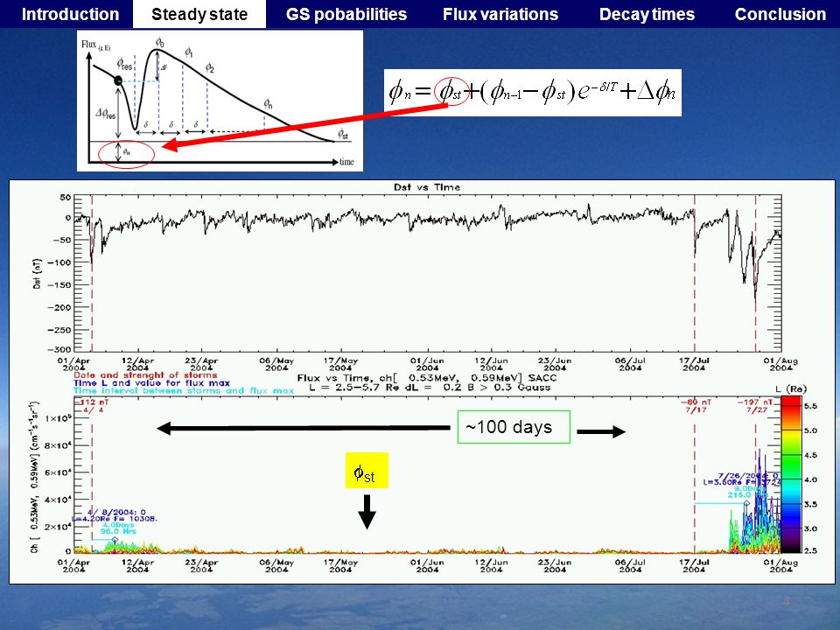Jump to the Conclusion tab
Image resolution: width=840 pixels, height=630 pixels.
pos(780,15)
